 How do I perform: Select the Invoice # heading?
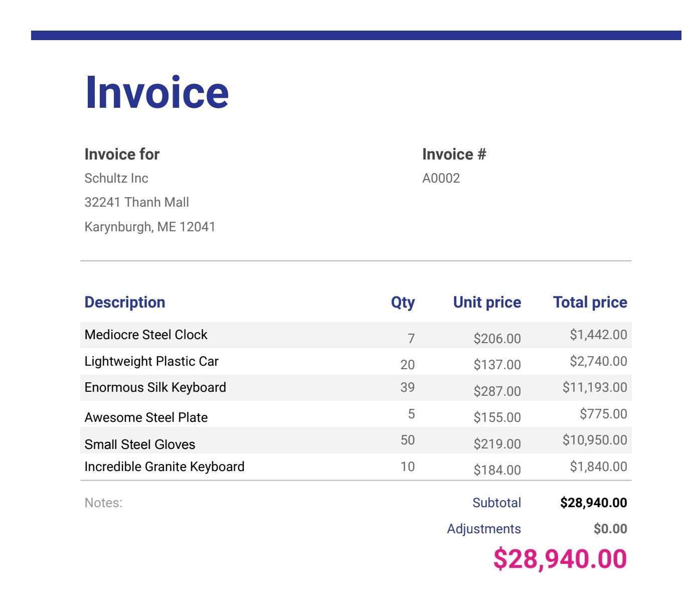(x=454, y=154)
